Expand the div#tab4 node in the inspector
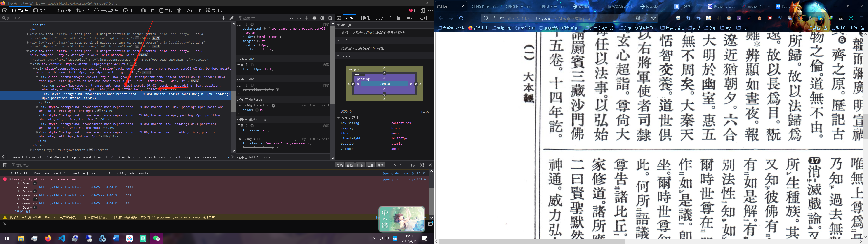Screen dimensions: 868x244 pos(28,34)
